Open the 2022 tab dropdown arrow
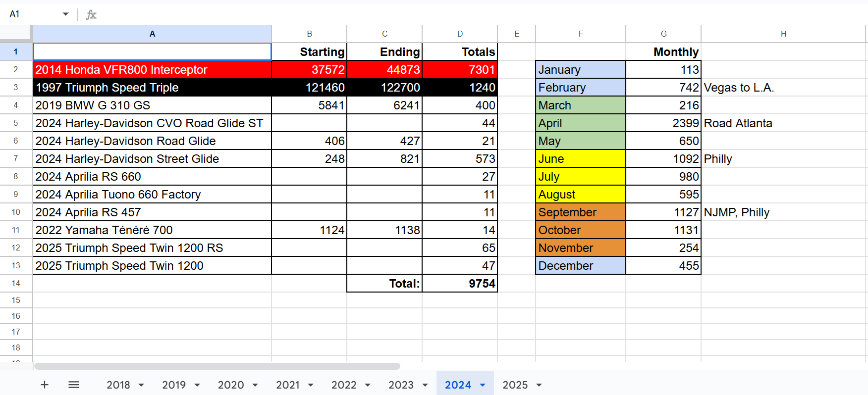Viewport: 868px width, 395px height. (x=368, y=385)
